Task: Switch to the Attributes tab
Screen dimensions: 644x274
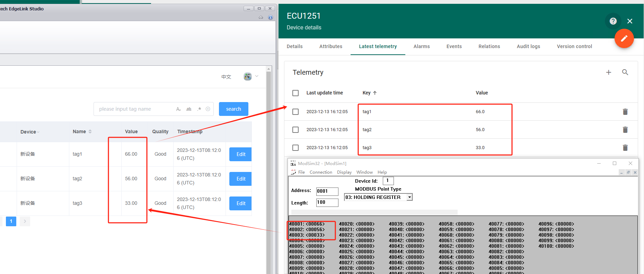Action: (x=330, y=46)
